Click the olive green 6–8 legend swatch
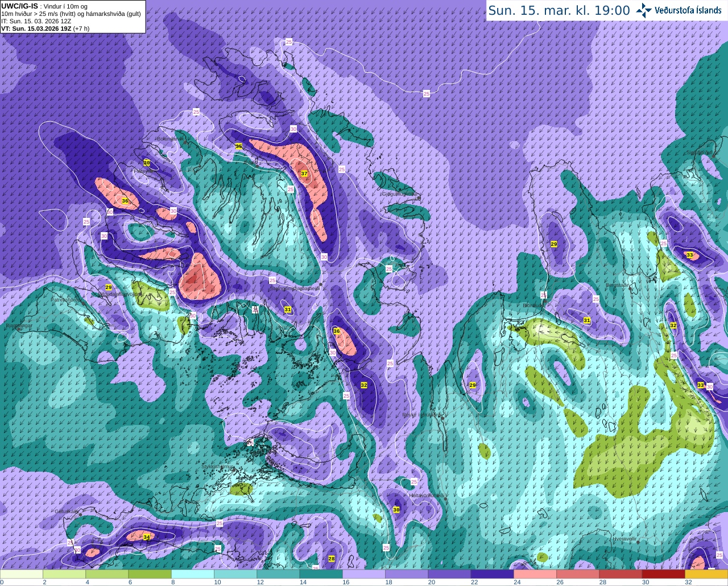The width and height of the screenshot is (728, 586). (150, 574)
